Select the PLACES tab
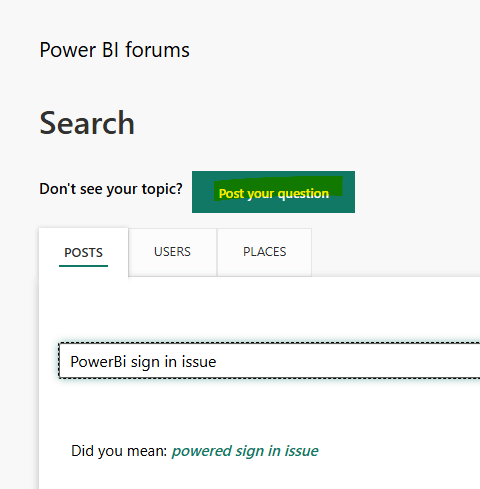 point(264,252)
